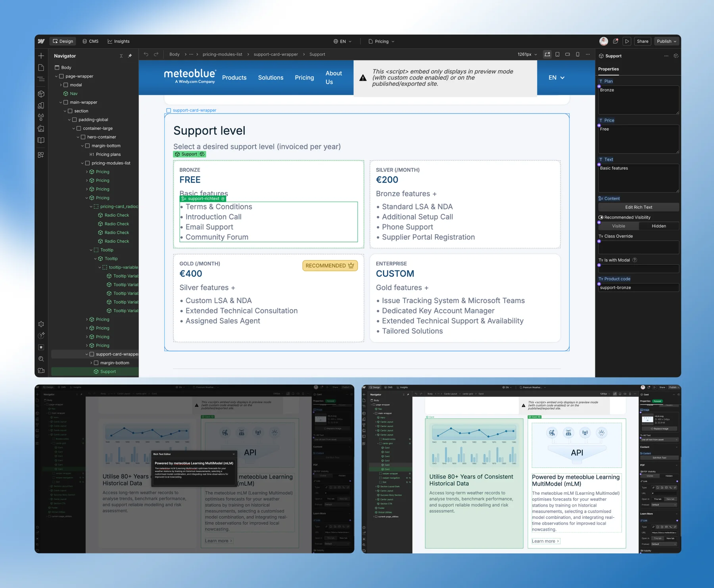
Task: Open the Publish dropdown
Action: tap(666, 41)
